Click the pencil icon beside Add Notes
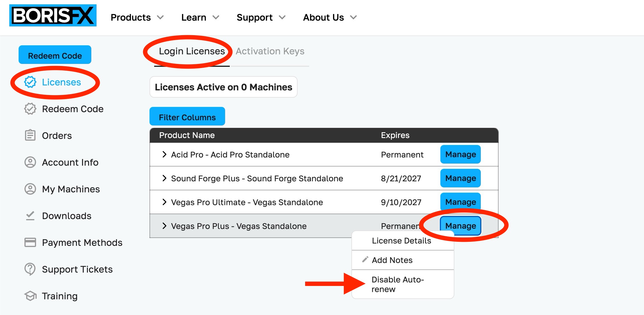This screenshot has width=644, height=315. [x=365, y=259]
